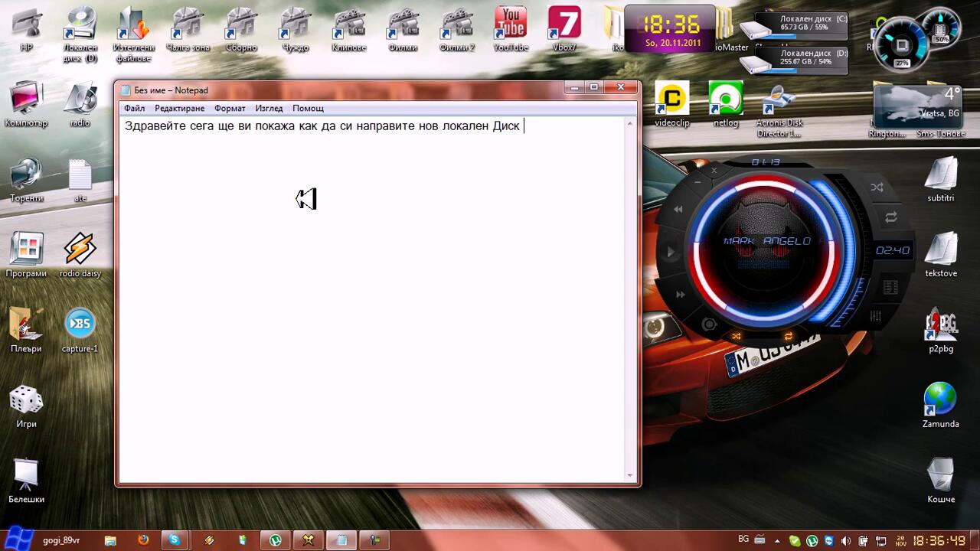Click the Помощ menu item

[308, 109]
